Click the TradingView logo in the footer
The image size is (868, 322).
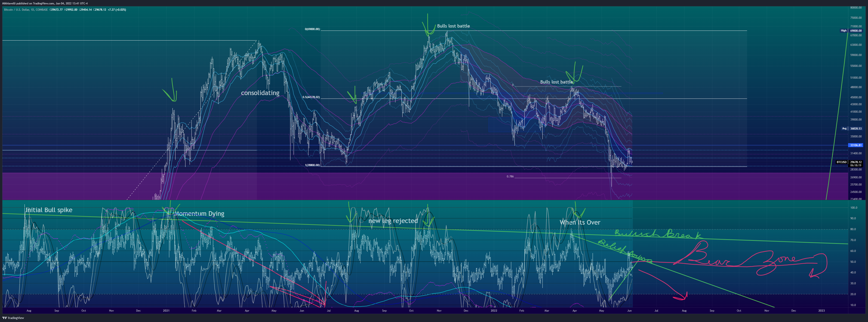13,318
